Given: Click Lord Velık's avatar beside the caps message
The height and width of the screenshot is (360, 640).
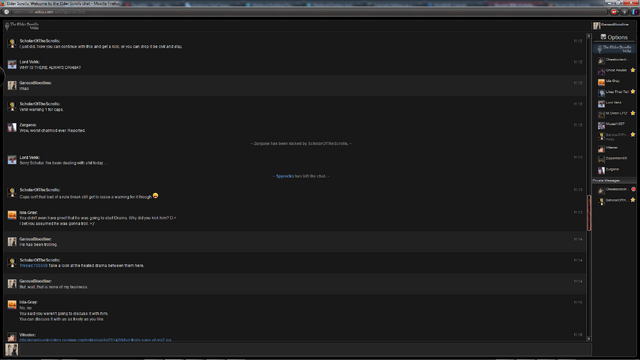Looking at the screenshot, I should pos(12,64).
